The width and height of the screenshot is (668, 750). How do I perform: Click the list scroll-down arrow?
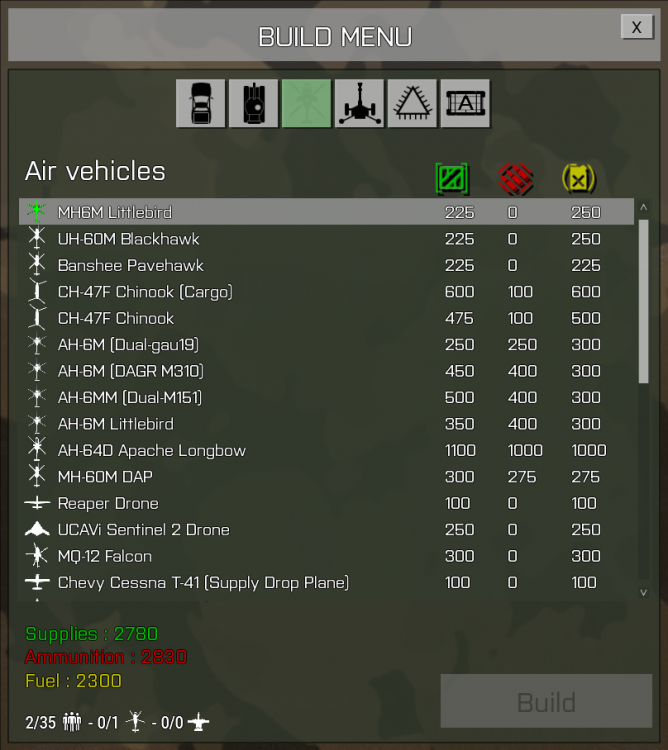644,592
